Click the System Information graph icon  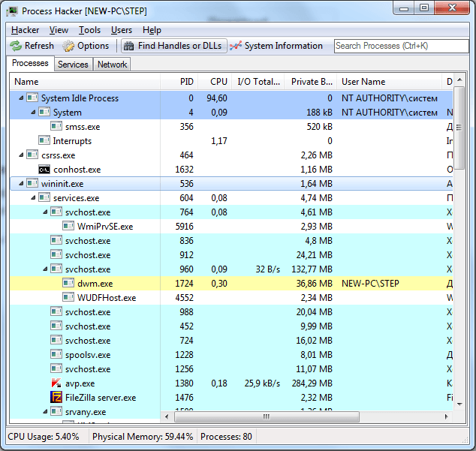[x=236, y=46]
